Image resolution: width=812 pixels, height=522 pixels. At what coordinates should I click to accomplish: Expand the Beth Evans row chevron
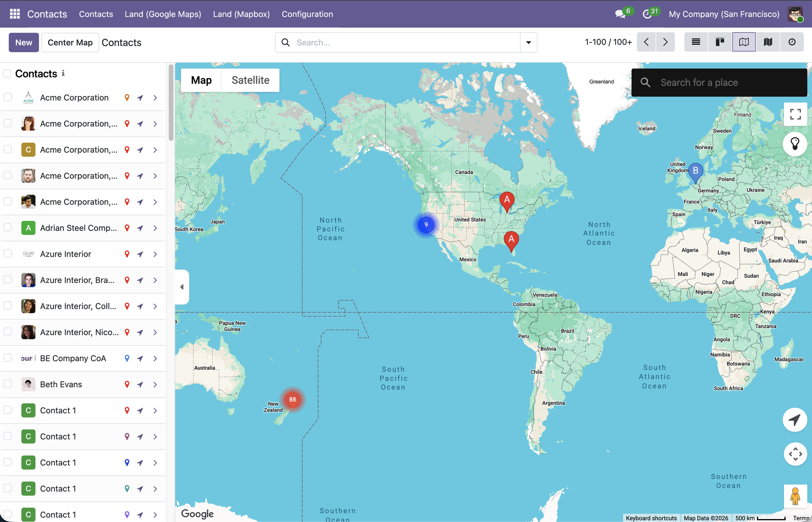(x=155, y=385)
